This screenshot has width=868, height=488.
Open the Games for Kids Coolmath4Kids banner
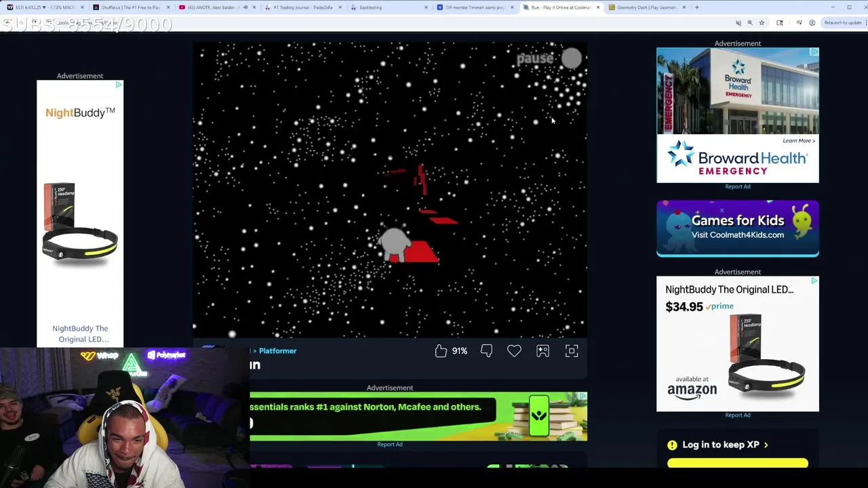click(x=738, y=228)
